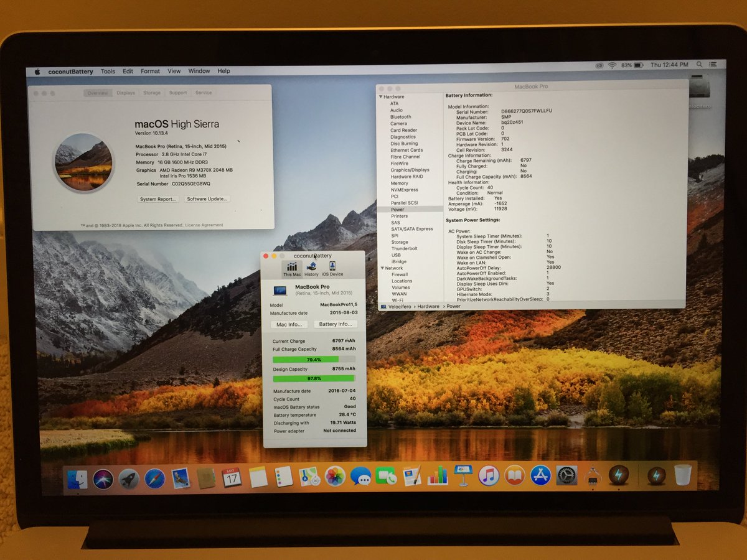The width and height of the screenshot is (747, 560).
Task: Open App Store icon in dock
Action: 540,475
